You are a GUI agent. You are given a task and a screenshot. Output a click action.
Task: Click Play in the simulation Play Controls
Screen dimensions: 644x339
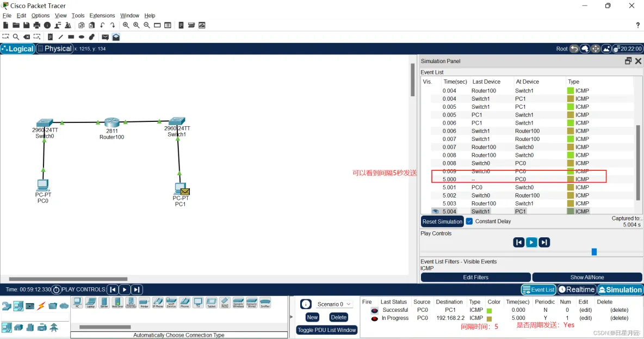tap(531, 243)
